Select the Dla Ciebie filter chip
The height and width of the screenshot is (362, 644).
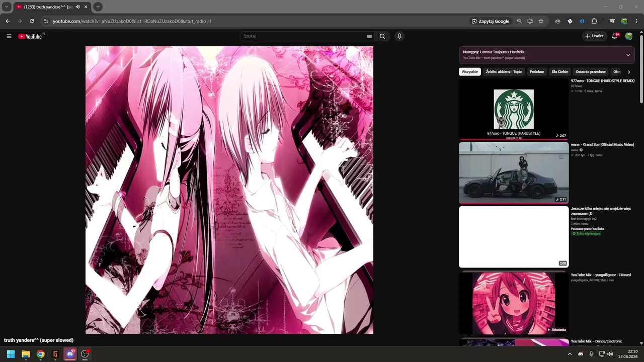click(560, 72)
